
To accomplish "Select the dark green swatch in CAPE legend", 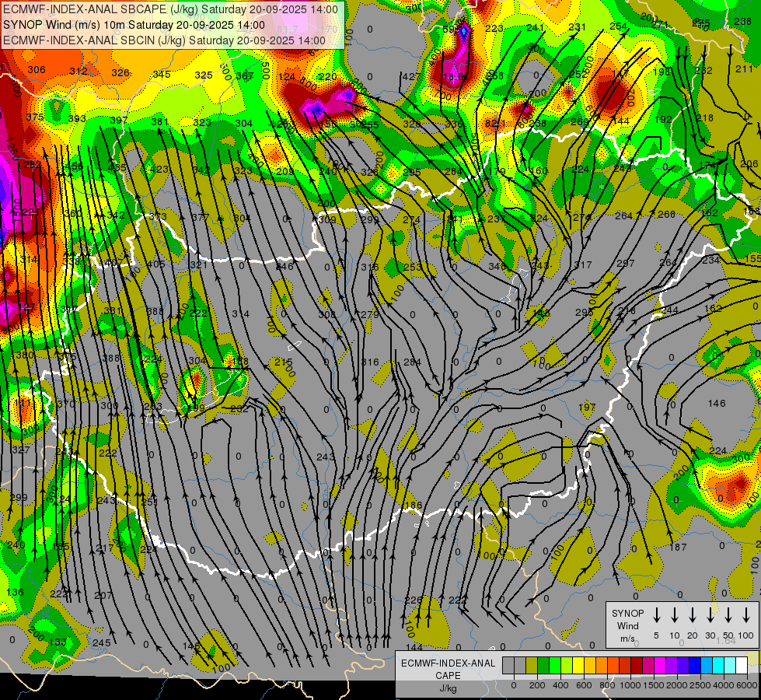I will click(543, 665).
